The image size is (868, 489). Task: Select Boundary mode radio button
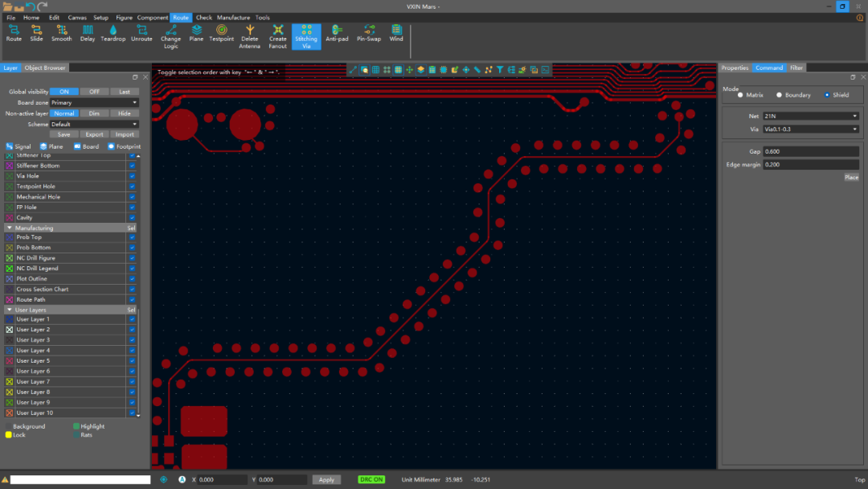[779, 95]
